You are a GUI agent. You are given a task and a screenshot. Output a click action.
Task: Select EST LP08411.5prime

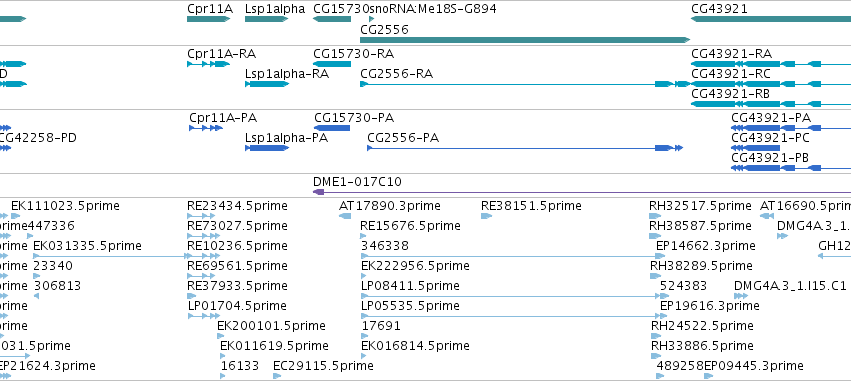pos(410,285)
